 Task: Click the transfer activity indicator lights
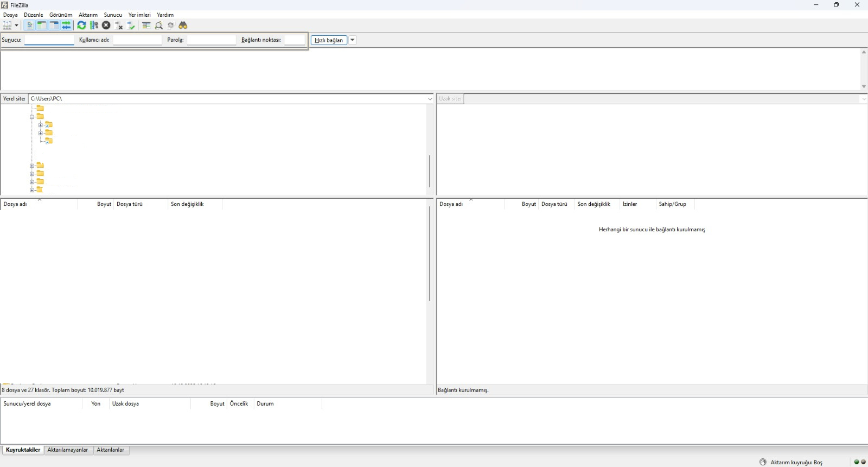(860, 462)
